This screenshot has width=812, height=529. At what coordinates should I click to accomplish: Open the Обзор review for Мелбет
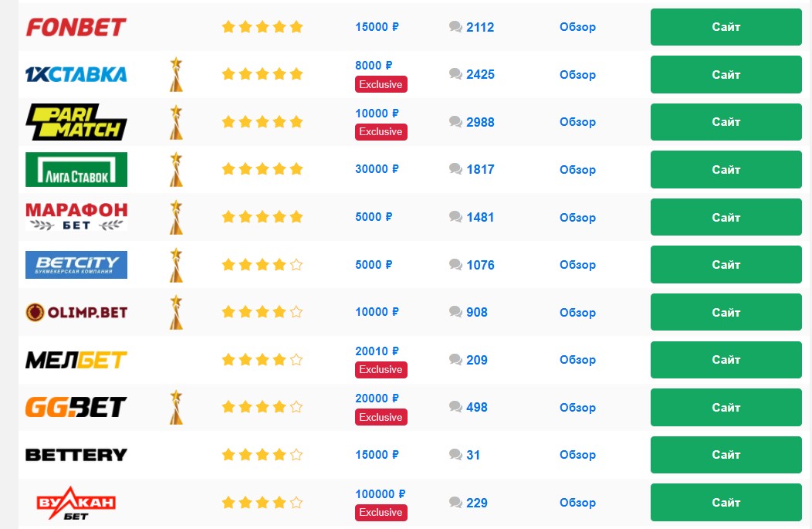tap(577, 360)
